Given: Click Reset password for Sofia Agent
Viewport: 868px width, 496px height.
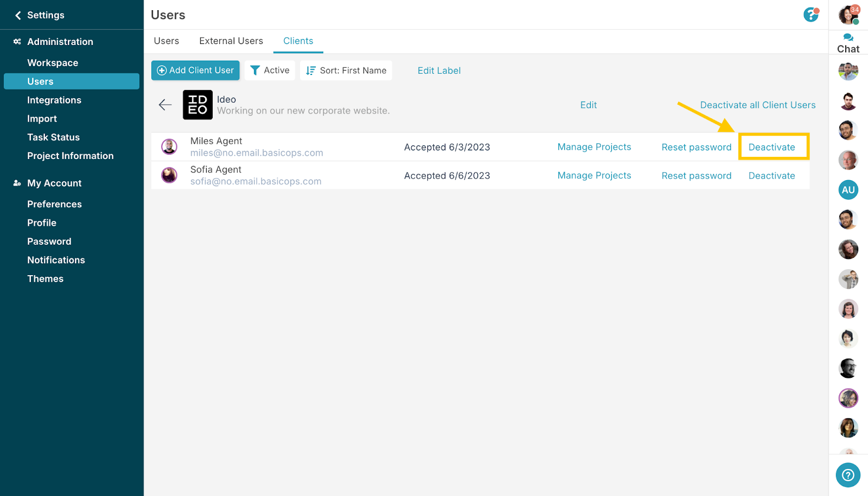Looking at the screenshot, I should coord(697,176).
